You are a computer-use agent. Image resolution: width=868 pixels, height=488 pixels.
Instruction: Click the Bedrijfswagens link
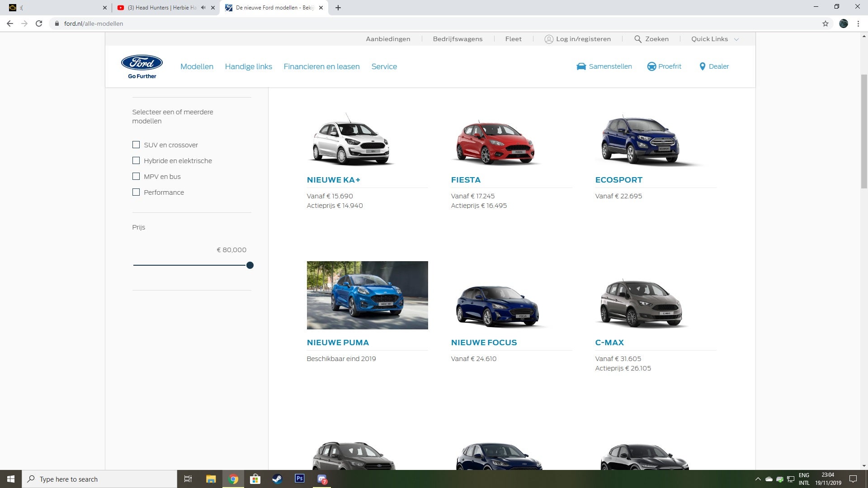pyautogui.click(x=458, y=39)
